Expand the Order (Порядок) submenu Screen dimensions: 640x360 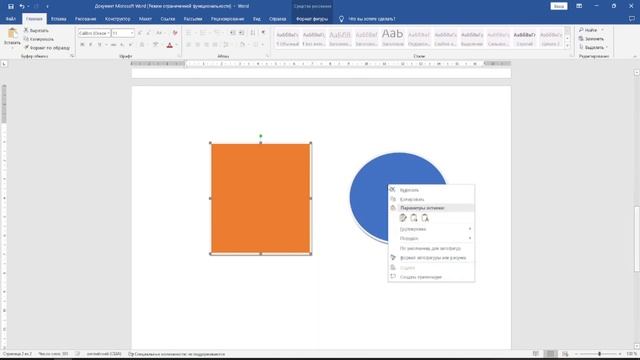tap(431, 238)
